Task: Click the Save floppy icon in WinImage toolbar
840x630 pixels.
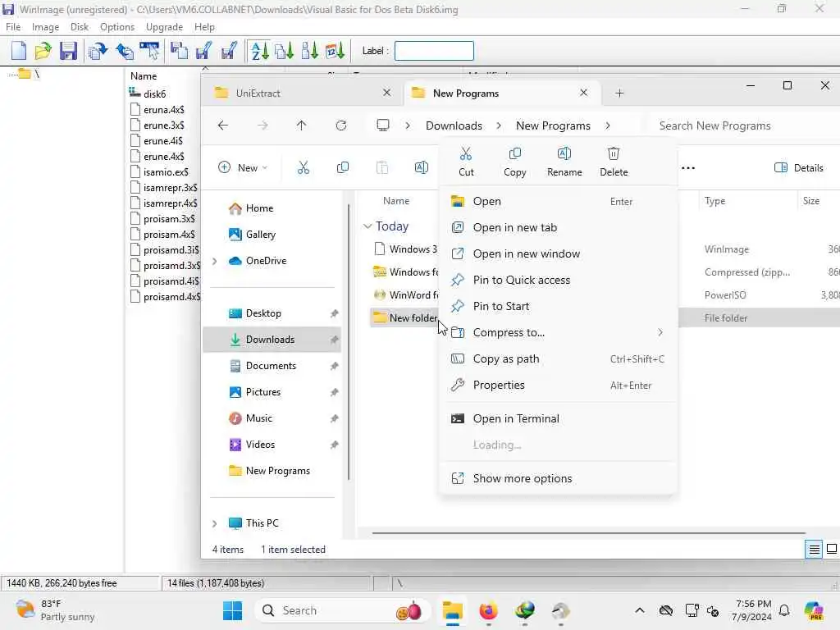Action: point(69,51)
